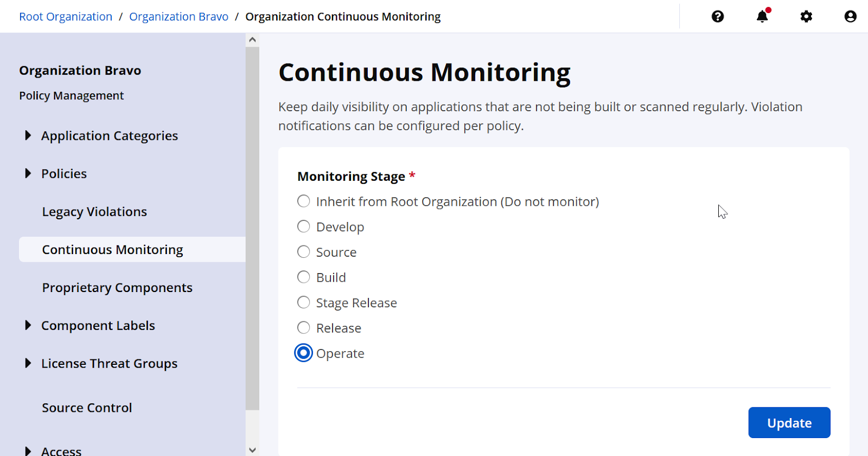
Task: Open Legacy Violations in sidebar
Action: [94, 212]
